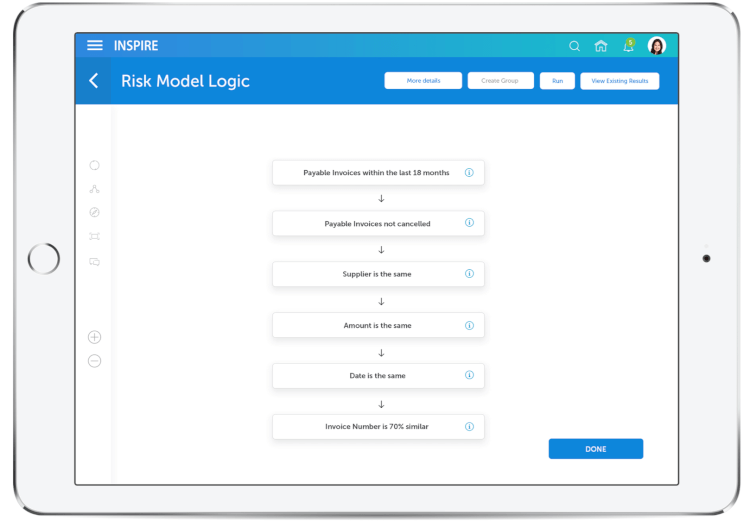Select 'Amount is the same' step

[x=378, y=325]
